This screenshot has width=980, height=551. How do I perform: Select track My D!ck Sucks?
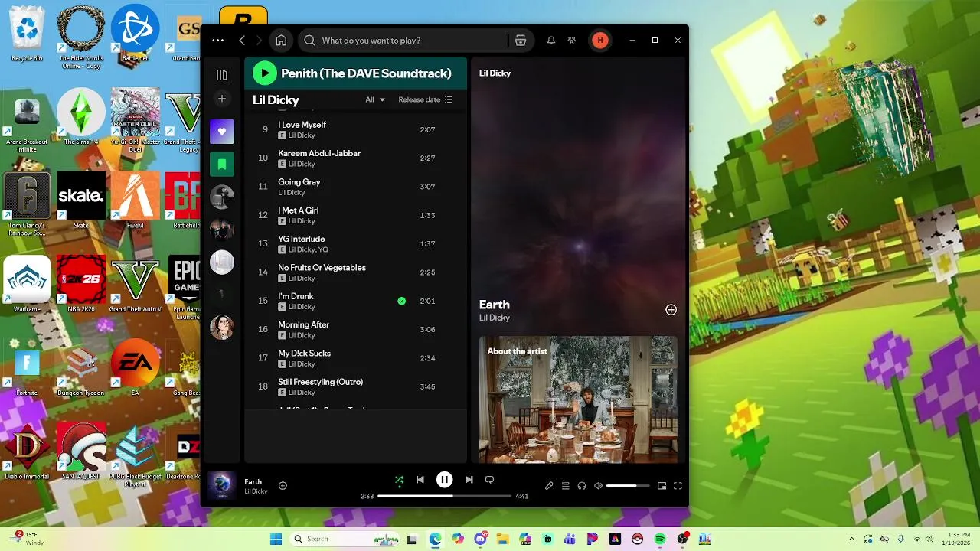[355, 358]
